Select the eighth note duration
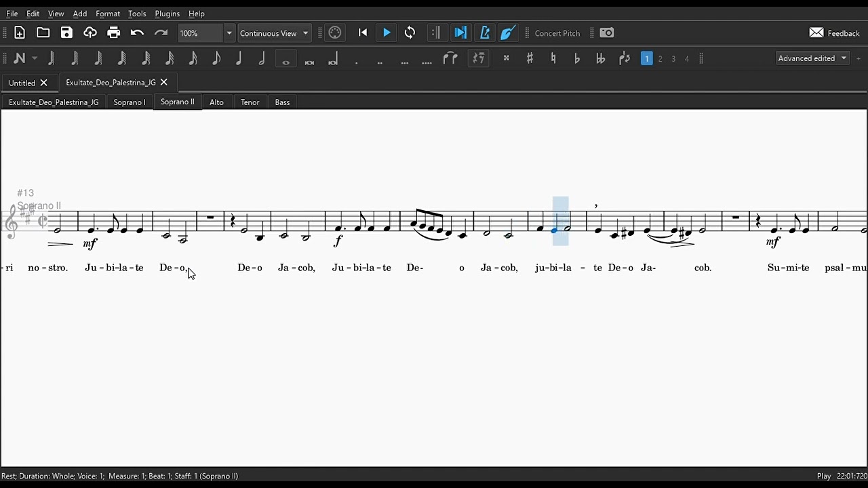 (x=216, y=58)
